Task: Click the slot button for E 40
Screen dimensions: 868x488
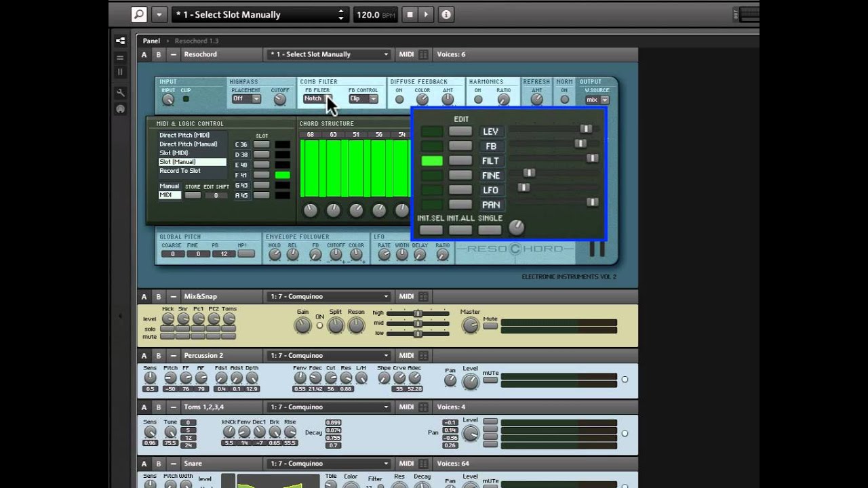Action: [x=261, y=165]
